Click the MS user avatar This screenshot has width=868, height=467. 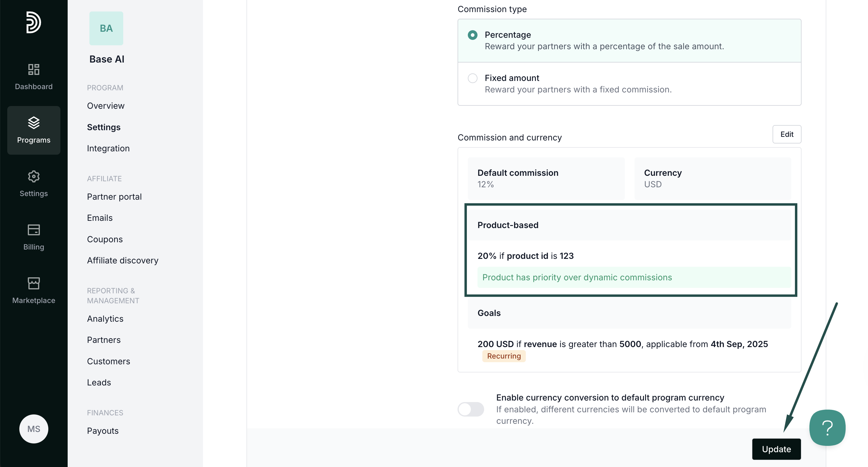(x=34, y=429)
